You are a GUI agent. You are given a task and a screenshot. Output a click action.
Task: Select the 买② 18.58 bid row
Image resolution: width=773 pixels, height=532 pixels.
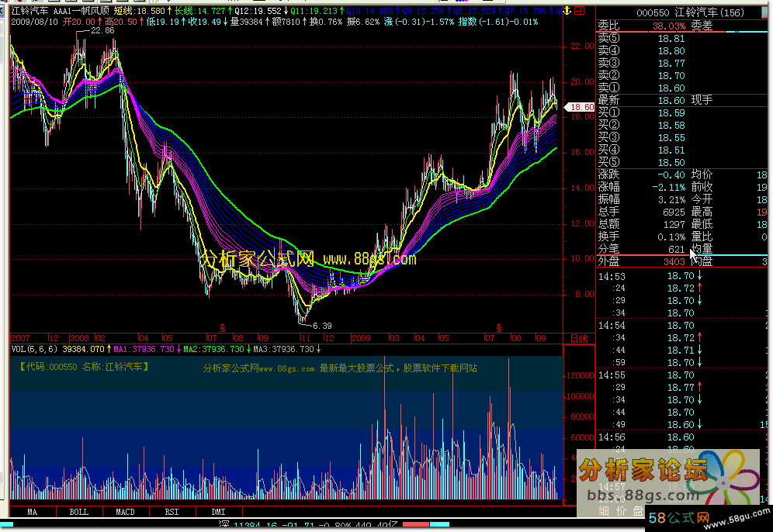[682, 125]
